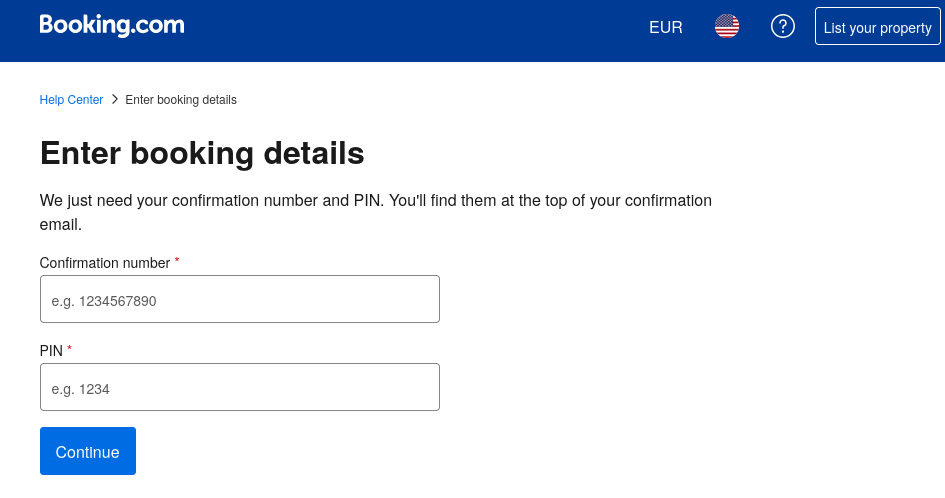Click an empty area of the blue header
The width and height of the screenshot is (945, 498).
[420, 30]
